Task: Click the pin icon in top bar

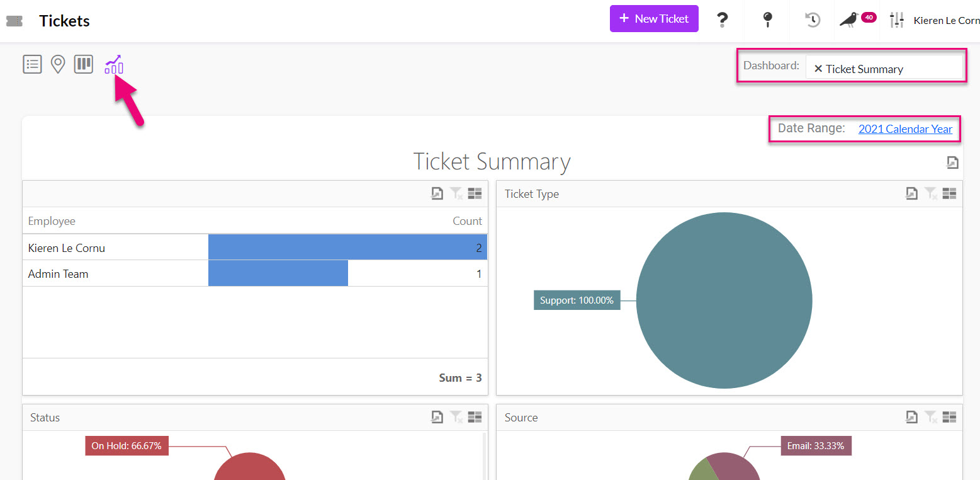Action: tap(767, 20)
